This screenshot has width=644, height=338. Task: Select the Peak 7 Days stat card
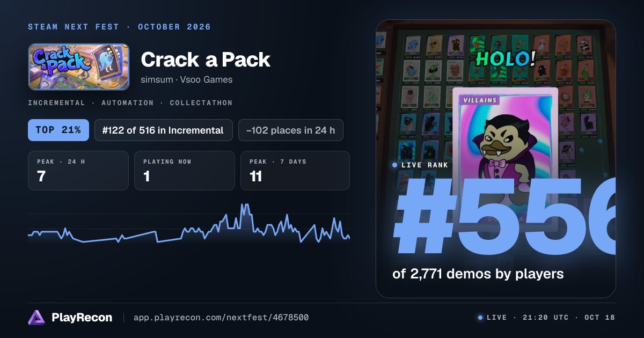[x=295, y=171]
